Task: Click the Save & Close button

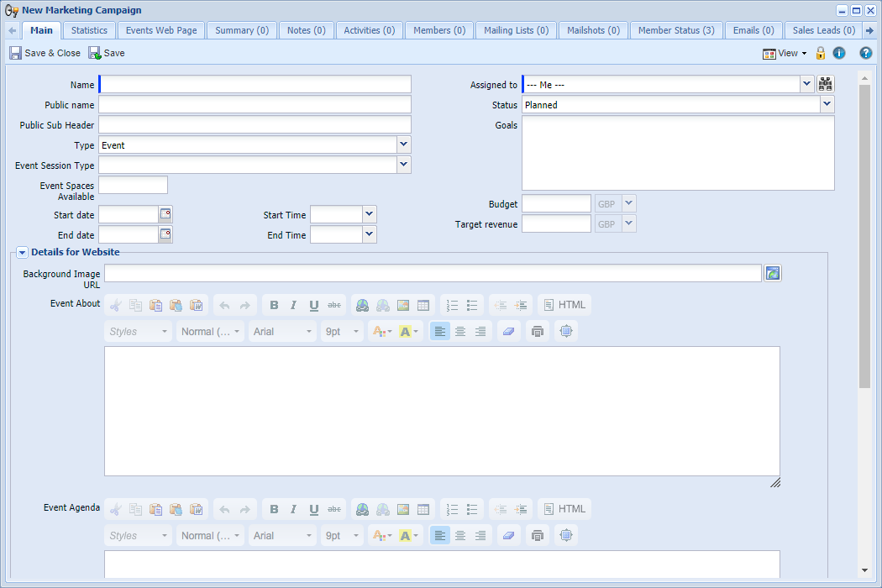Action: point(45,53)
